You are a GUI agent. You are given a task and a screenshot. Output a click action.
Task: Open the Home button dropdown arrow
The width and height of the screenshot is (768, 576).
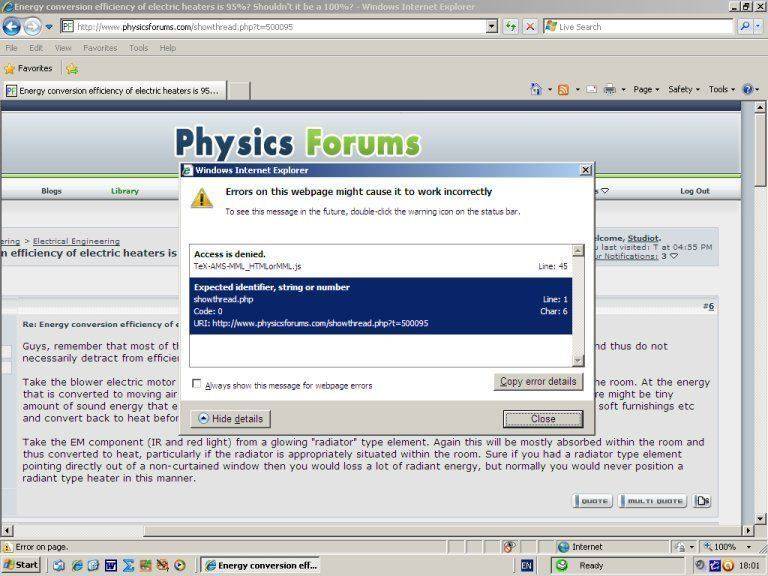click(550, 90)
